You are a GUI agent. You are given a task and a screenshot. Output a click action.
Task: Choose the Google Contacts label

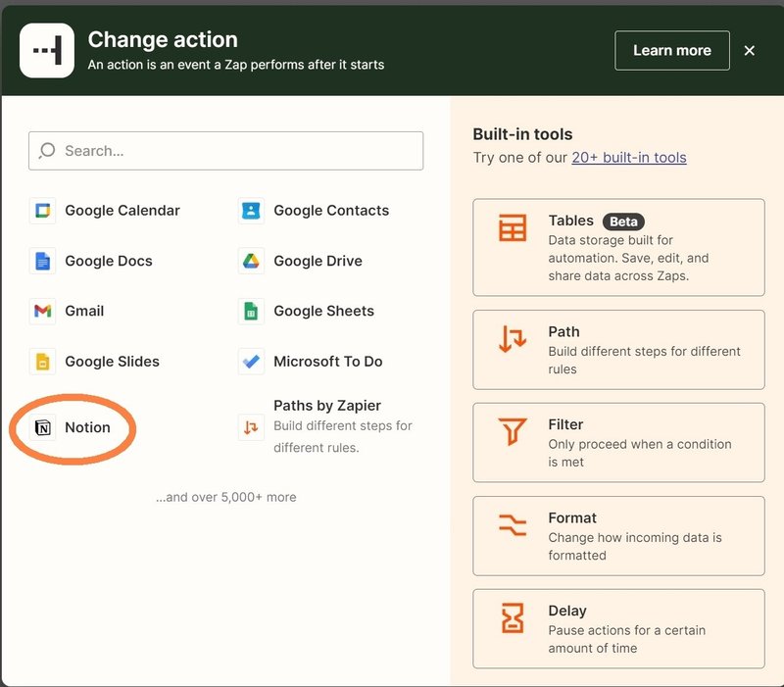[331, 211]
